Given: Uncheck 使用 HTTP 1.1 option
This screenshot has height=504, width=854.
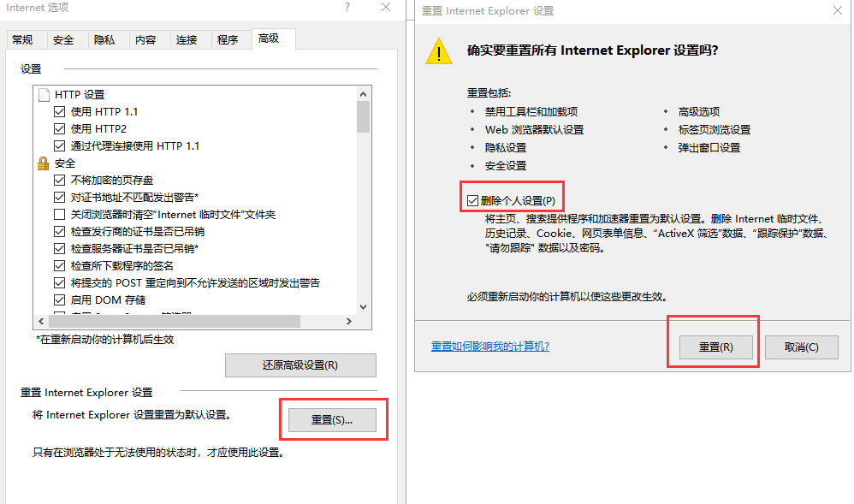Looking at the screenshot, I should click(60, 112).
